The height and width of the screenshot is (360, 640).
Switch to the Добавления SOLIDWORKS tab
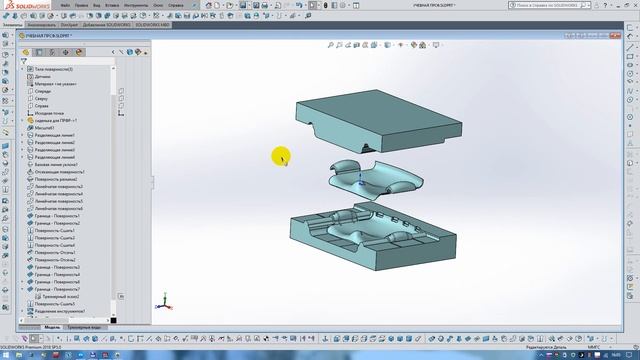107,25
